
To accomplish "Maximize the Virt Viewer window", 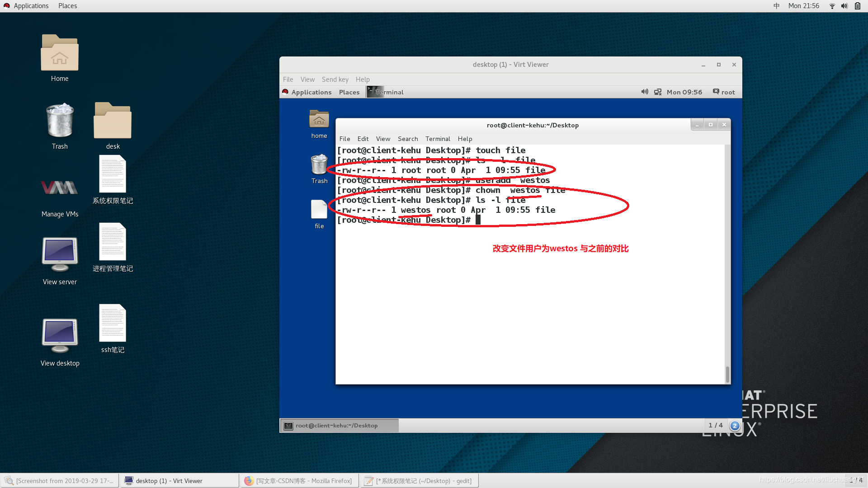I will pos(719,65).
